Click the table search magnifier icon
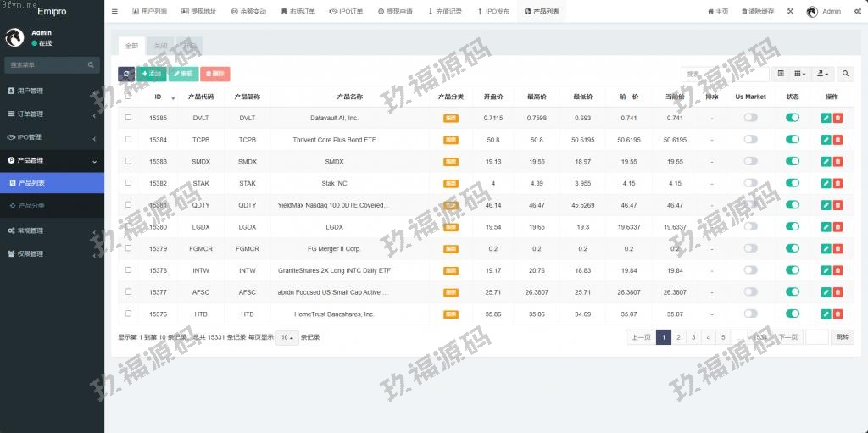Screen dimensions: 868x433 pos(845,74)
